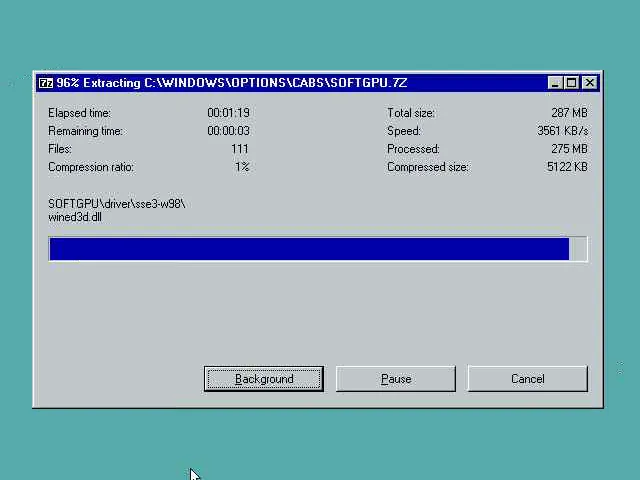The width and height of the screenshot is (640, 480).
Task: Click the compression ratio value 1%
Action: click(x=242, y=167)
